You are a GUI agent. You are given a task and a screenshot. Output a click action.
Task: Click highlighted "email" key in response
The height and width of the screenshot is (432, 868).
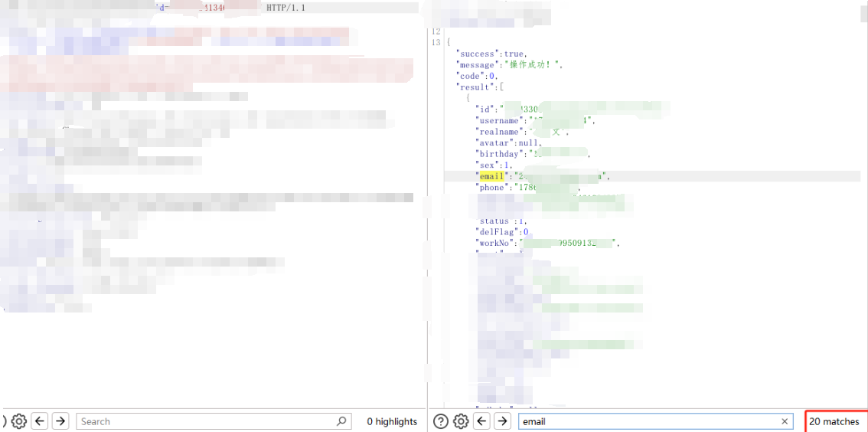(491, 176)
